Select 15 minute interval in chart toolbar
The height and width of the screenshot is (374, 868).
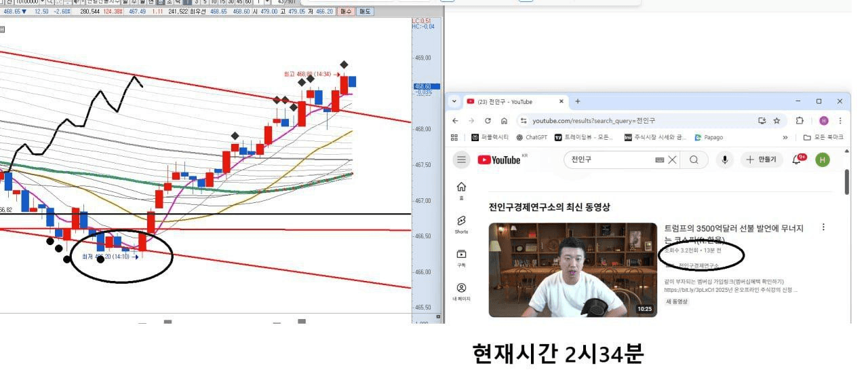click(221, 2)
